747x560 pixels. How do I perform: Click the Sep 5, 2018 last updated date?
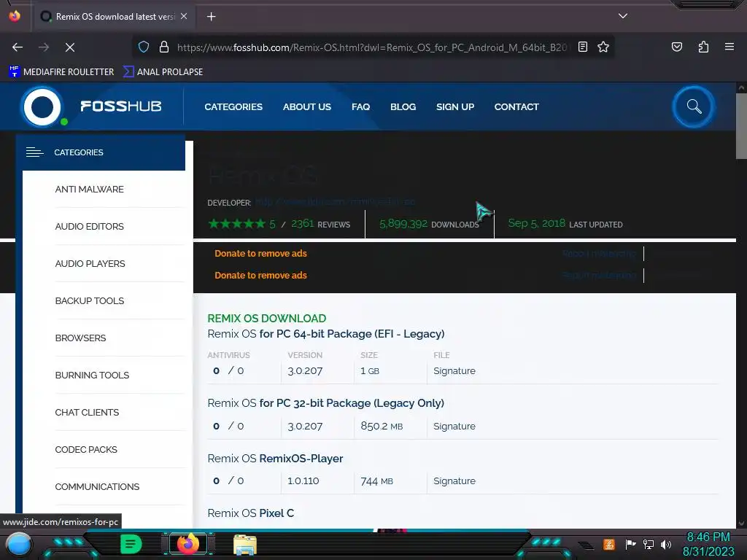[x=536, y=223]
